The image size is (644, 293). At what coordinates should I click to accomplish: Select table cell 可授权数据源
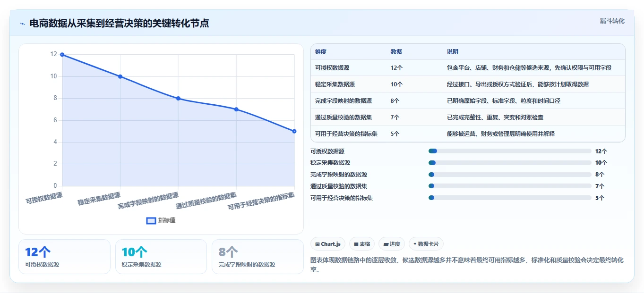[332, 68]
